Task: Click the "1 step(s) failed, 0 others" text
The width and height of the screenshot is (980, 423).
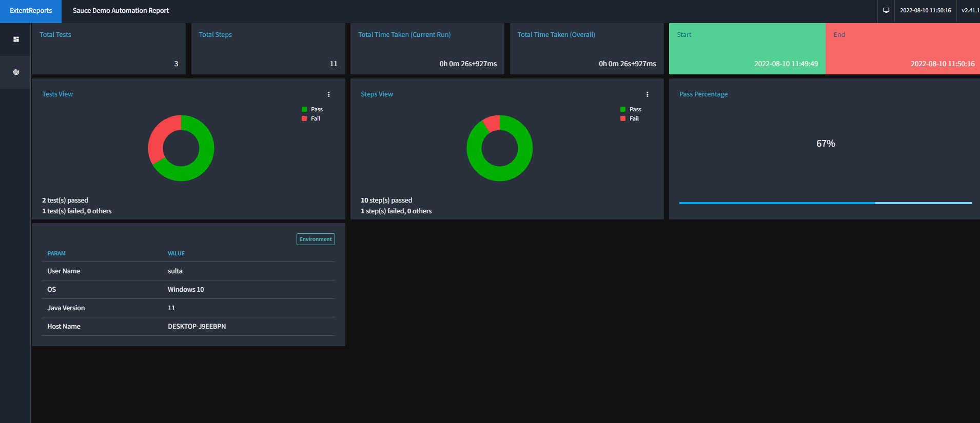Action: pyautogui.click(x=396, y=211)
